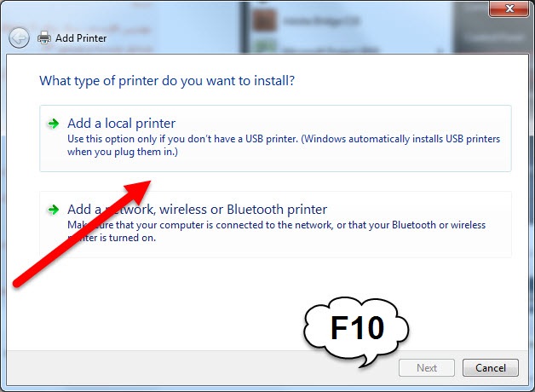
Task: Click the 'What type of printer' heading
Action: 167,81
